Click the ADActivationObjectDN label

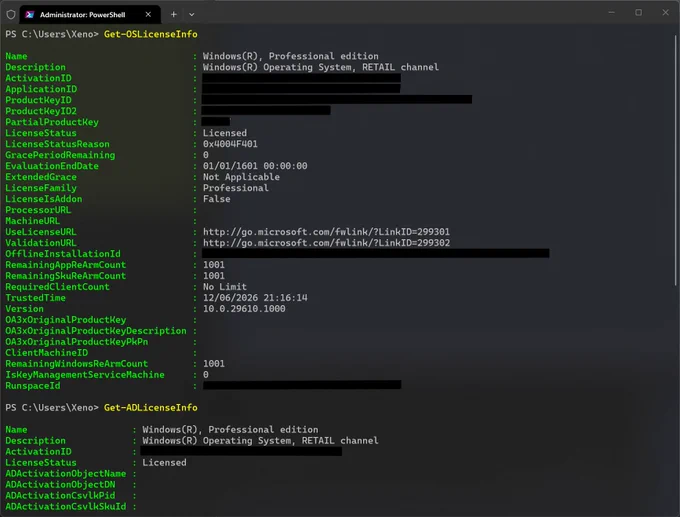click(x=60, y=484)
